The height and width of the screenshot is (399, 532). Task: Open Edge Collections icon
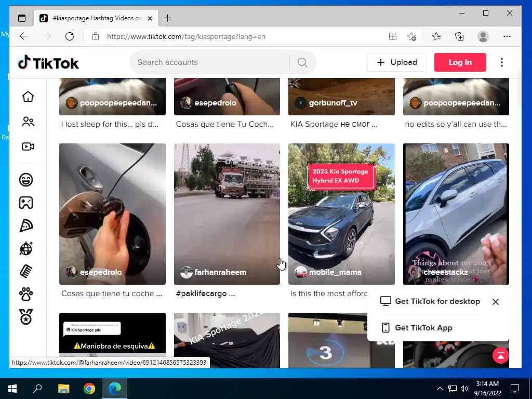click(459, 36)
